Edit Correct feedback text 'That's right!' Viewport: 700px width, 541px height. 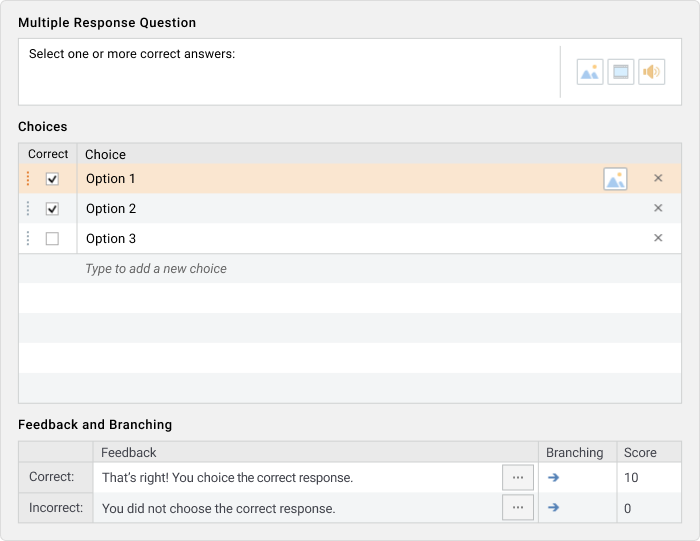tap(228, 478)
